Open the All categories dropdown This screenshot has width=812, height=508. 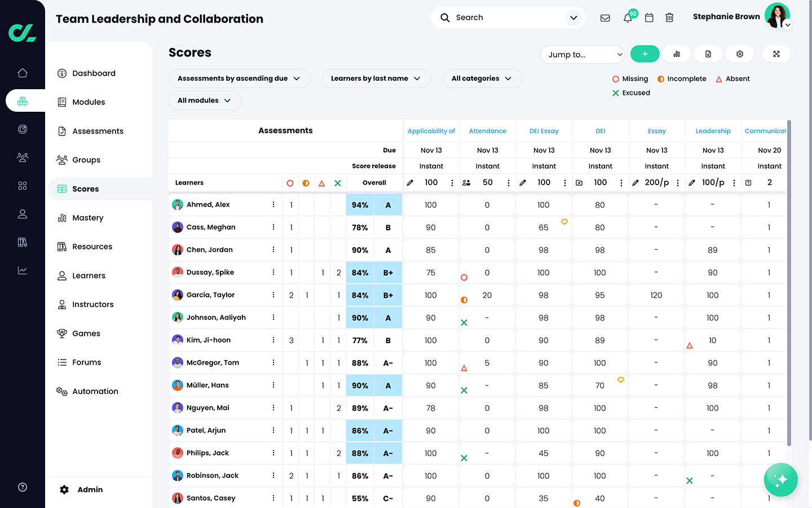[x=482, y=78]
